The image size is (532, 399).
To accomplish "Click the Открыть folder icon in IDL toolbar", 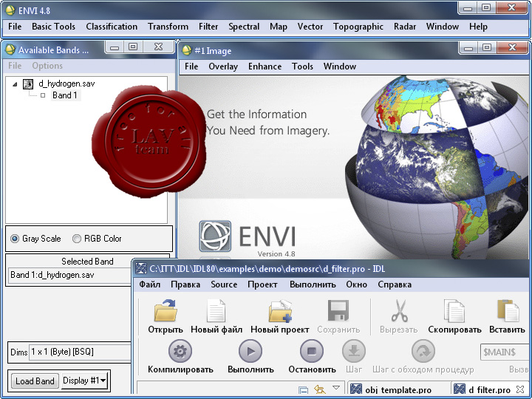I will pos(166,310).
